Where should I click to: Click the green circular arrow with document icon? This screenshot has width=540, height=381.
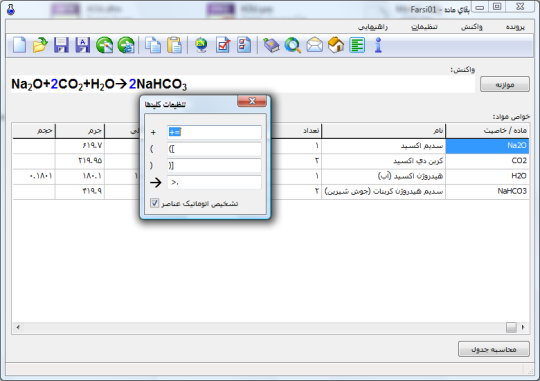[x=126, y=45]
